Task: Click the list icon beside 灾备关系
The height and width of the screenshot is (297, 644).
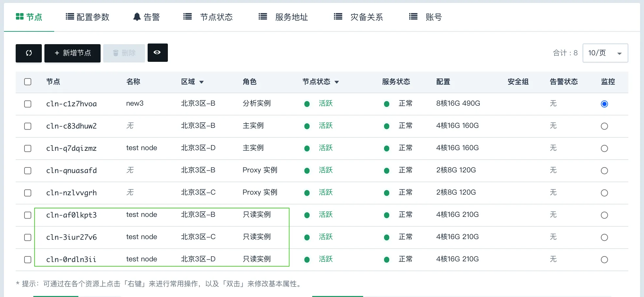Action: (x=338, y=17)
